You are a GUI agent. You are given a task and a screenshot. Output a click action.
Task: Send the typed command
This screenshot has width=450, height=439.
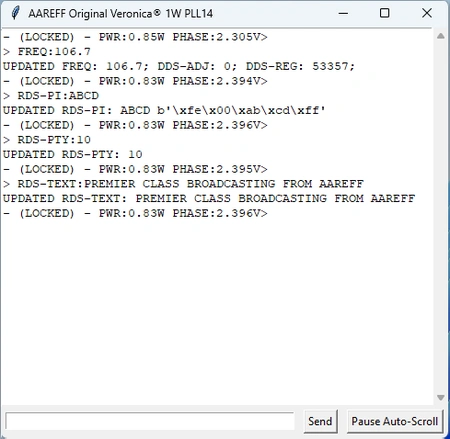pyautogui.click(x=320, y=421)
